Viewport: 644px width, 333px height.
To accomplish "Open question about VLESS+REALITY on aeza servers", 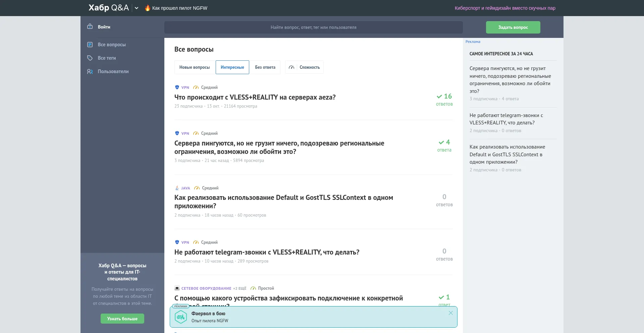I will [255, 97].
